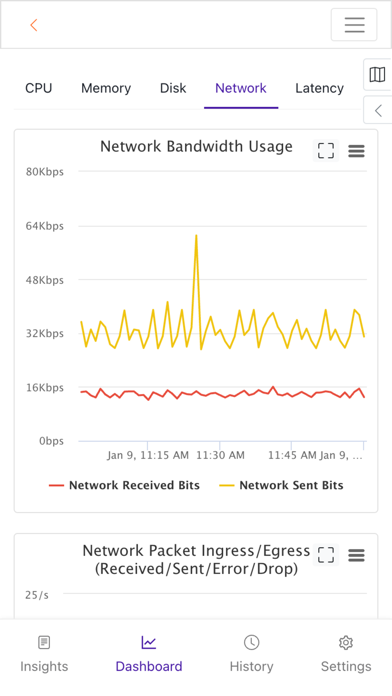Open Network Packet Ingress/Egress chart options menu
The width and height of the screenshot is (392, 696).
point(356,555)
